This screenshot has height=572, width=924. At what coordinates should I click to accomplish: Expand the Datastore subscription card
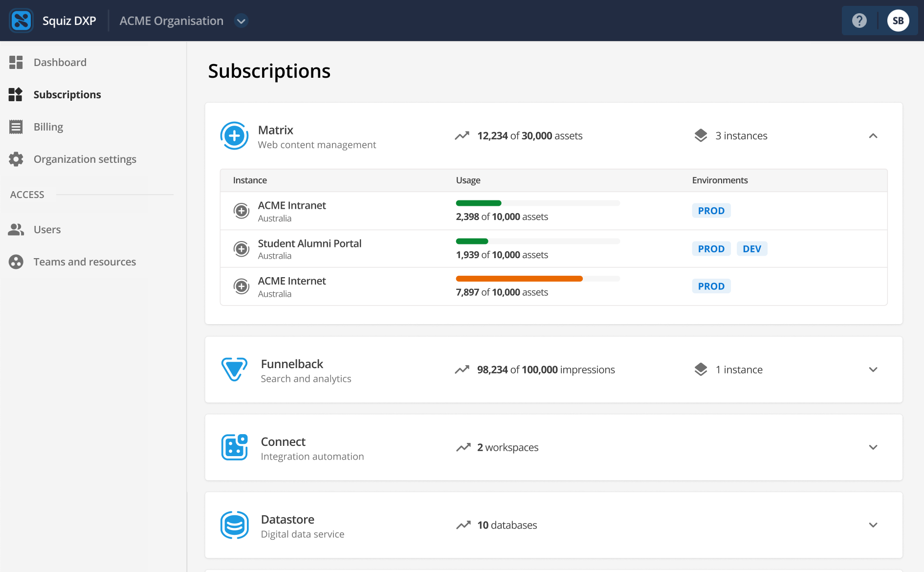click(x=873, y=525)
